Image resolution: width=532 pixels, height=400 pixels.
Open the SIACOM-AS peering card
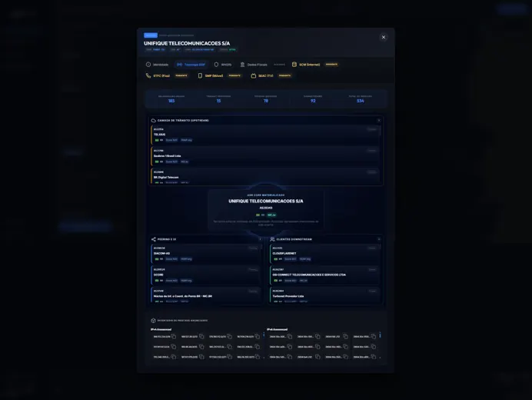[205, 254]
